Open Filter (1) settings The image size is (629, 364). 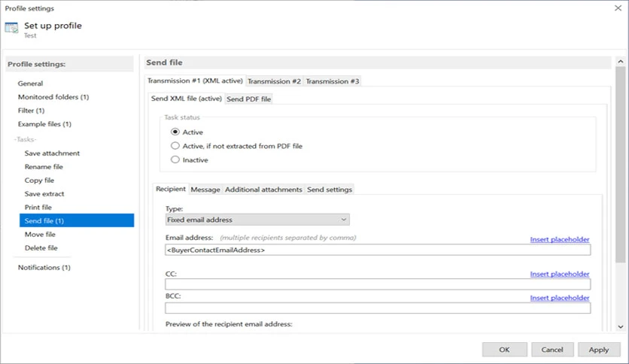pos(32,111)
